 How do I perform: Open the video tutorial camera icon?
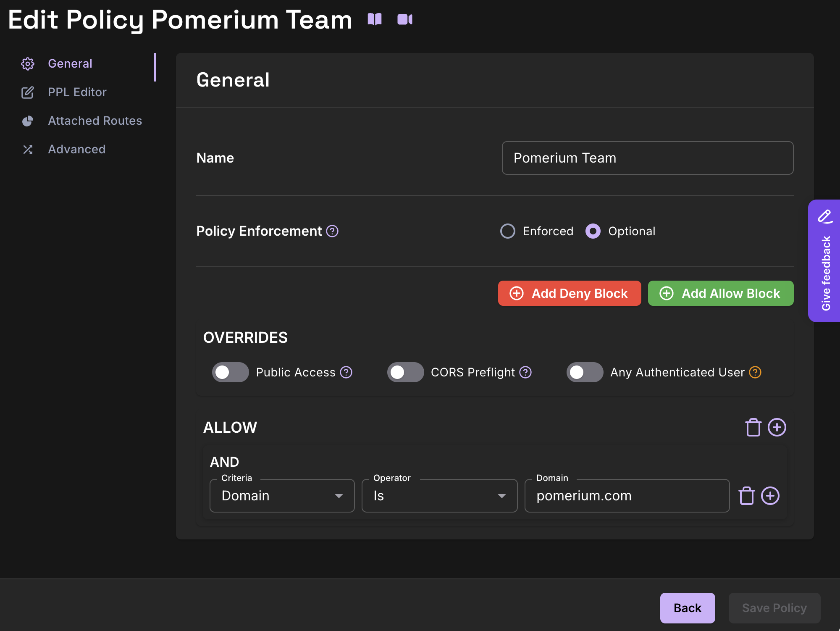tap(405, 19)
